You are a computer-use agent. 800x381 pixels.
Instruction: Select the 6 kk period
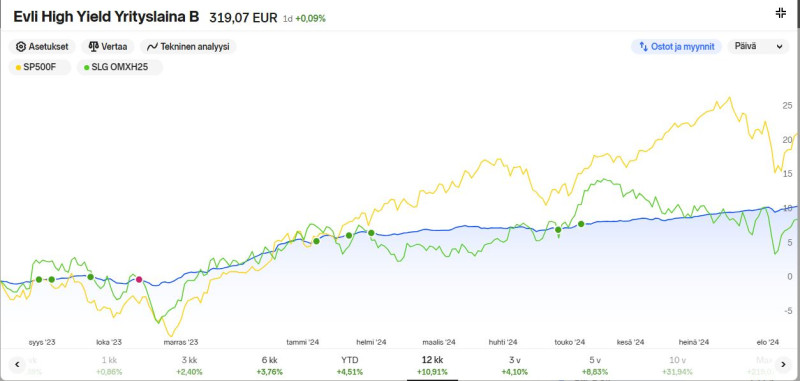[269, 365]
